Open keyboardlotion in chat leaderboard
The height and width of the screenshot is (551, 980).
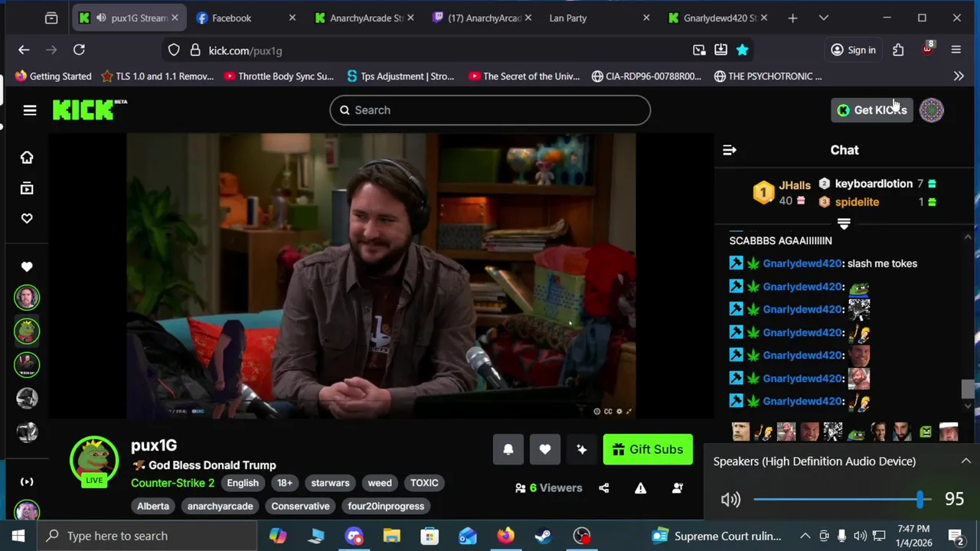coord(874,184)
